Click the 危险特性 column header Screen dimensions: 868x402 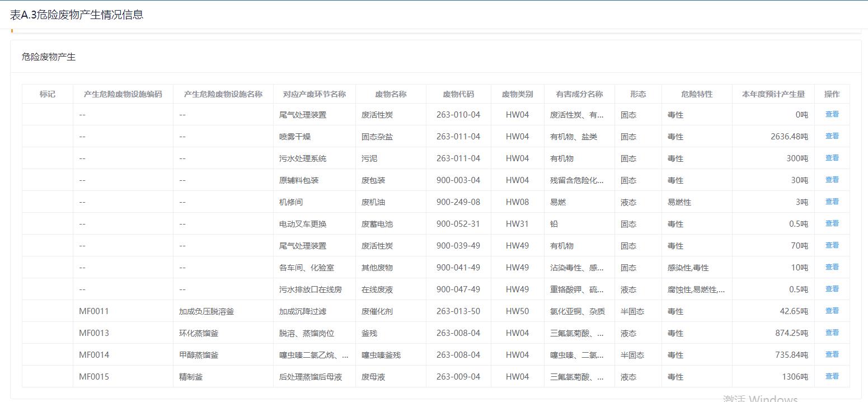pos(696,94)
